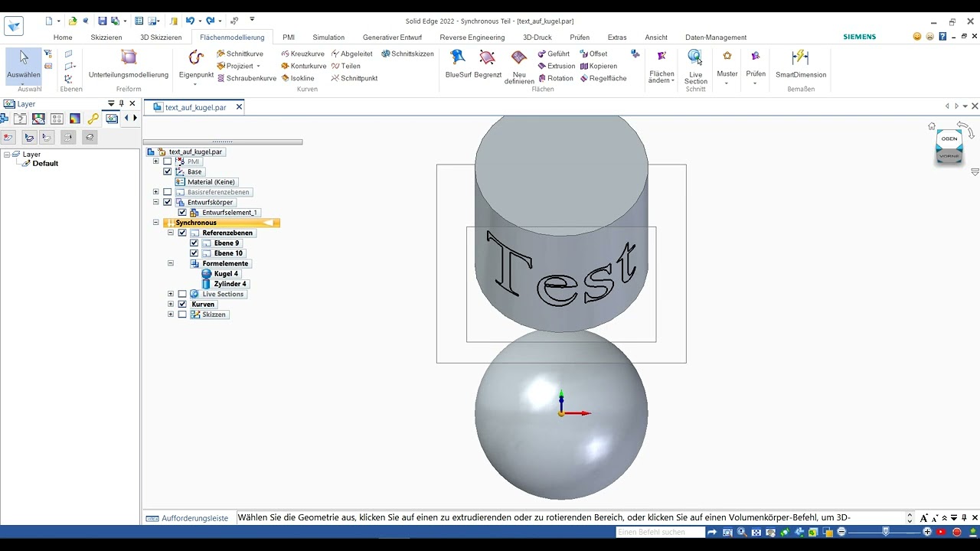Click the Begrenzt surface tool

[487, 63]
